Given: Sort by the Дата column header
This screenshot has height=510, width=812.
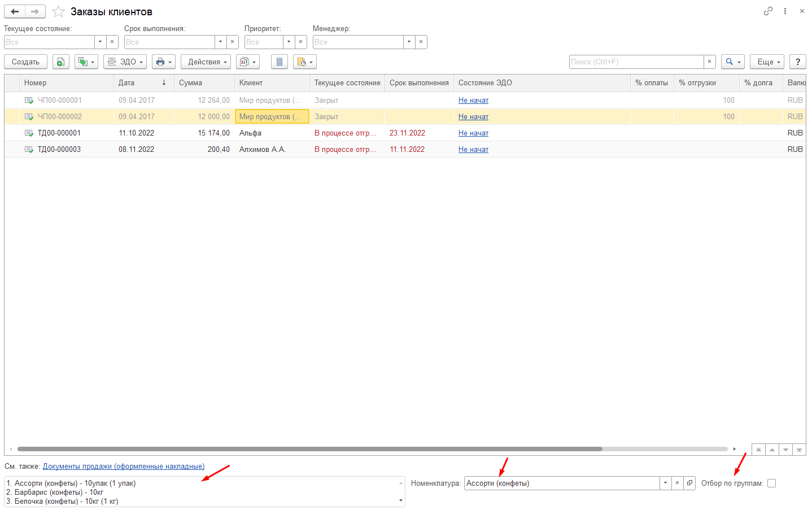Looking at the screenshot, I should point(144,82).
